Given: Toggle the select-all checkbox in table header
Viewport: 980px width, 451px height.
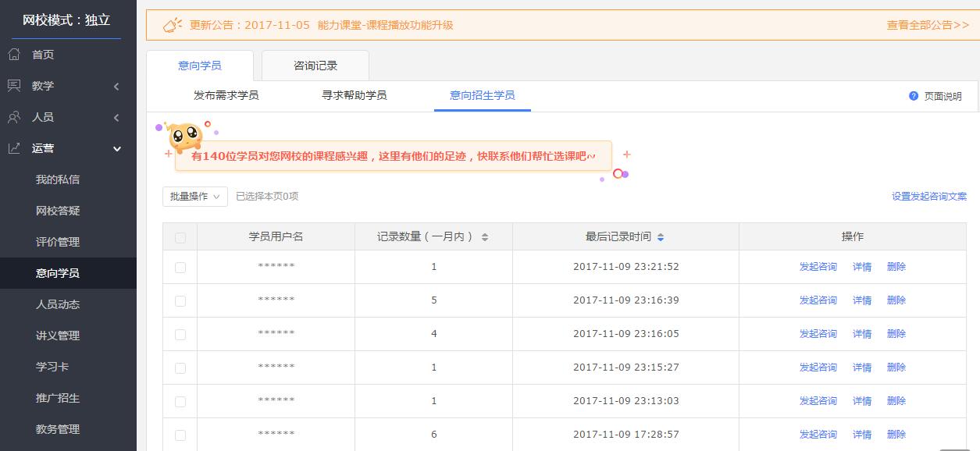Looking at the screenshot, I should [x=180, y=237].
